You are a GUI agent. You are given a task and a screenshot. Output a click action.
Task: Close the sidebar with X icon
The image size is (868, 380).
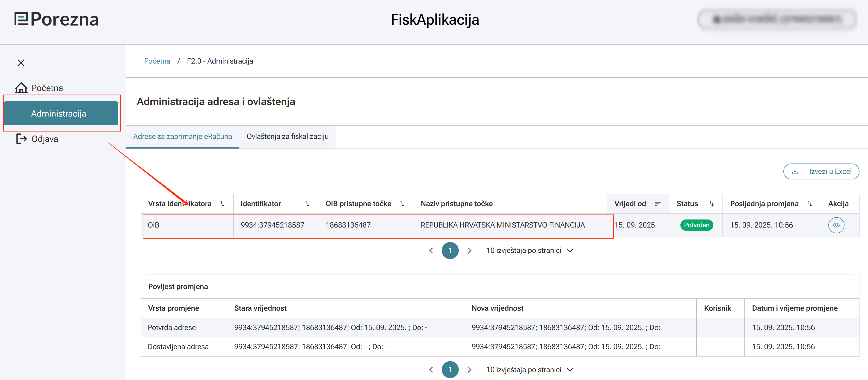pos(21,63)
